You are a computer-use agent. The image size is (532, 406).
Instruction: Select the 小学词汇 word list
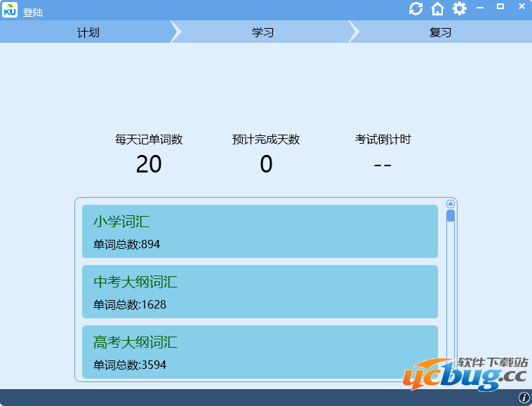click(260, 231)
